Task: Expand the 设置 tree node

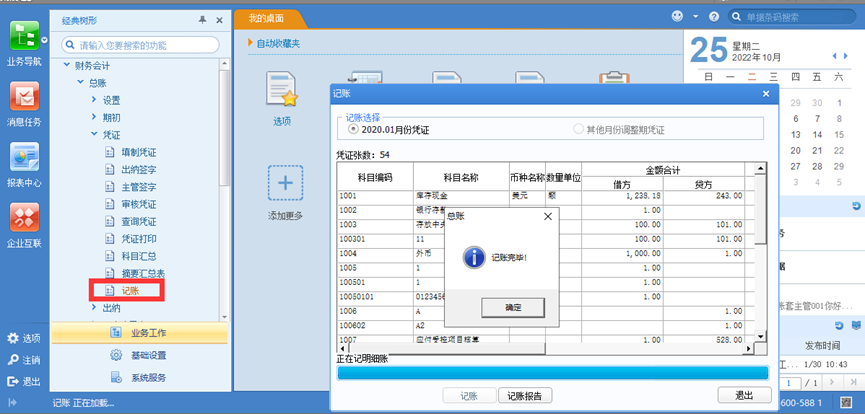Action: pyautogui.click(x=94, y=100)
